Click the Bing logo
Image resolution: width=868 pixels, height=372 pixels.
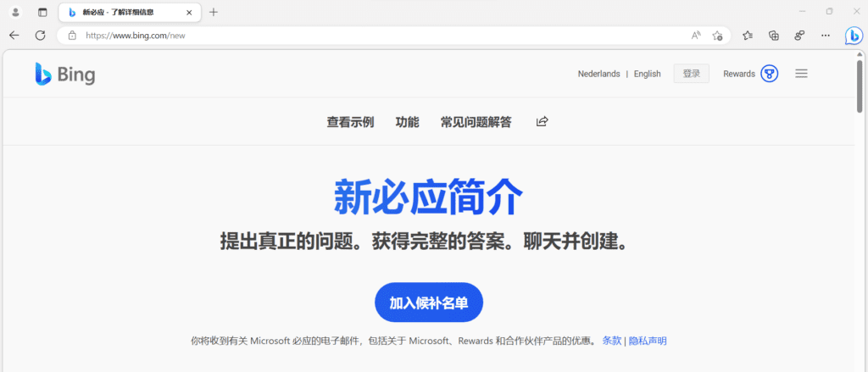(x=64, y=74)
